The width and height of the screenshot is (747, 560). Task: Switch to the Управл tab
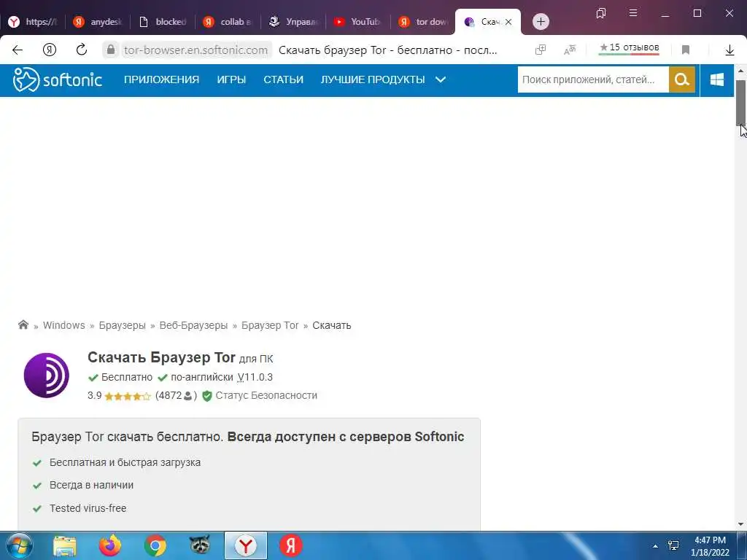[293, 22]
